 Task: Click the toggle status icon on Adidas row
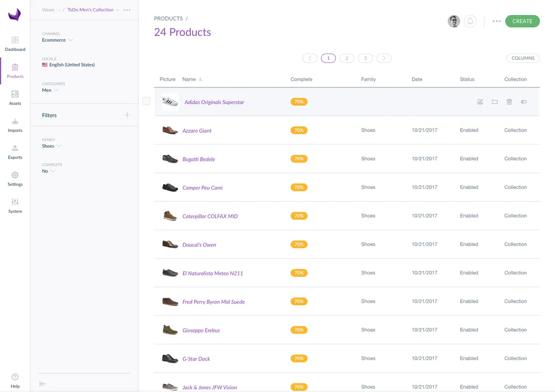tap(524, 102)
